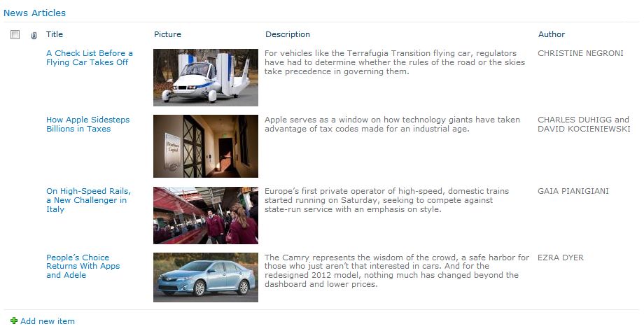Open 'On High-Speed Rails' article link
Viewport: 644px width, 331px height.
(x=88, y=200)
